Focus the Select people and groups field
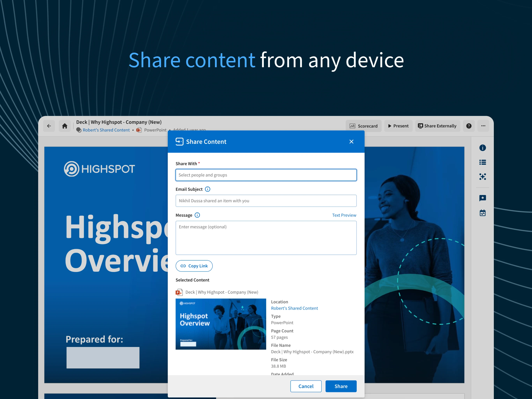532x399 pixels. point(266,175)
